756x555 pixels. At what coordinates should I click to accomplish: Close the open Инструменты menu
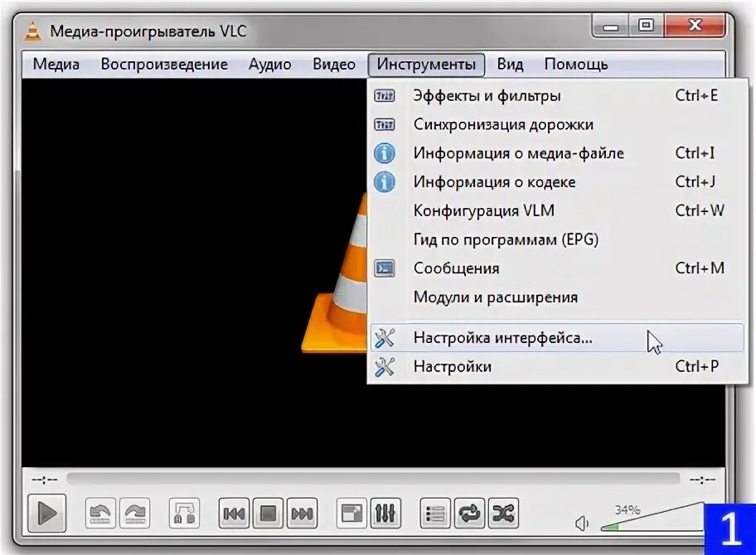[x=426, y=64]
